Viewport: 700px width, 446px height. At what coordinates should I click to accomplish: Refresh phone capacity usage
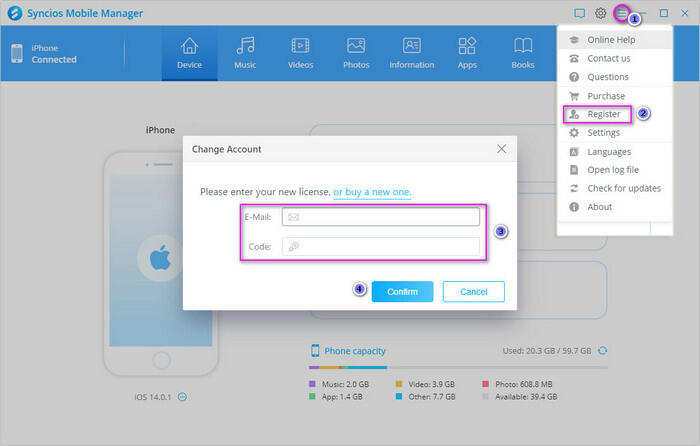603,351
